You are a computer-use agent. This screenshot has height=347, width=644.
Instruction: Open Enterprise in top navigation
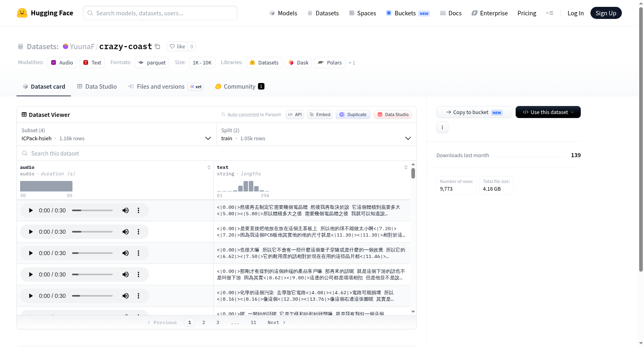(x=489, y=13)
